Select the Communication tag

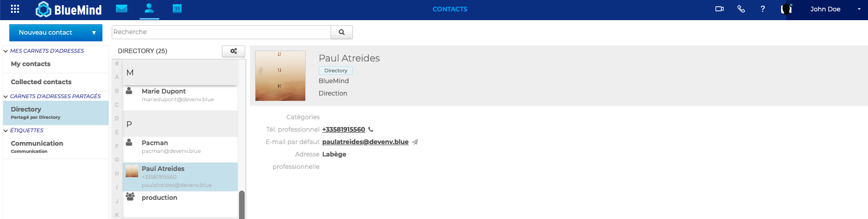click(x=37, y=144)
